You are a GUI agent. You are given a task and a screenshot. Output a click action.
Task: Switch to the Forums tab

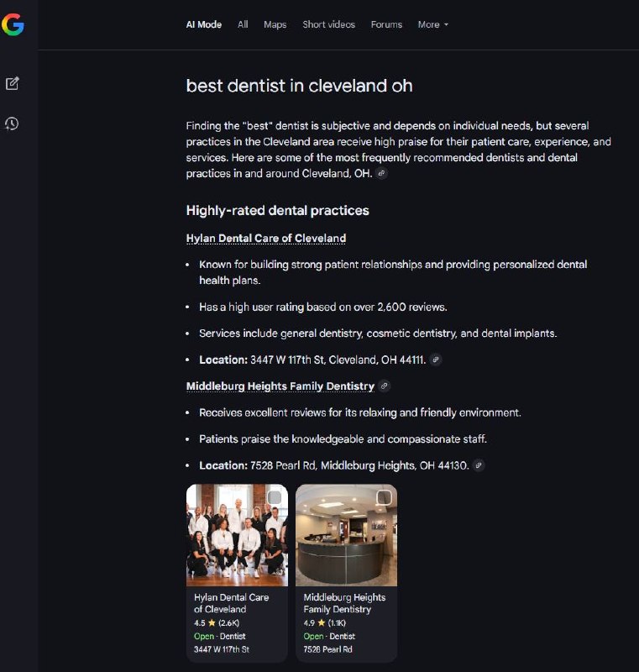tap(386, 25)
